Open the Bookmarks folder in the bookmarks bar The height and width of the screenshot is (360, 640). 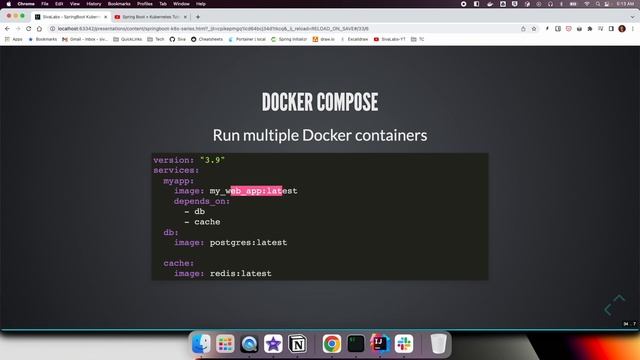coord(42,39)
